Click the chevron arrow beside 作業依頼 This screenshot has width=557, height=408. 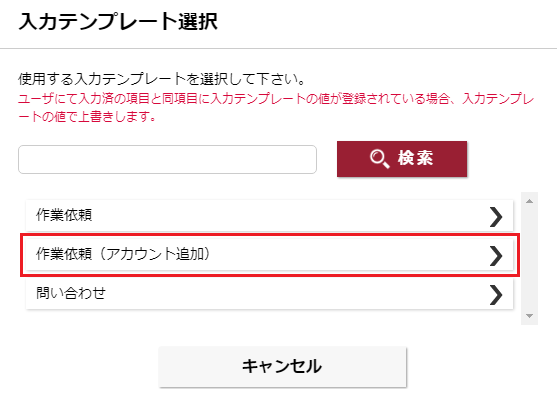pyautogui.click(x=496, y=217)
